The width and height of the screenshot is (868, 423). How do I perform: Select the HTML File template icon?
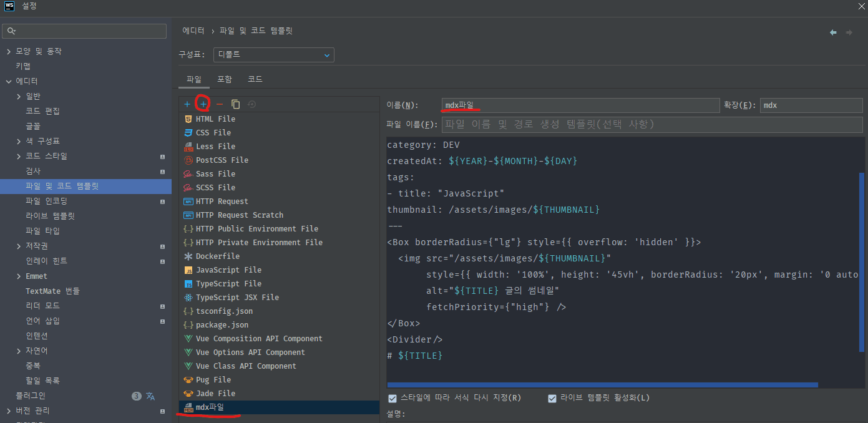(x=188, y=119)
